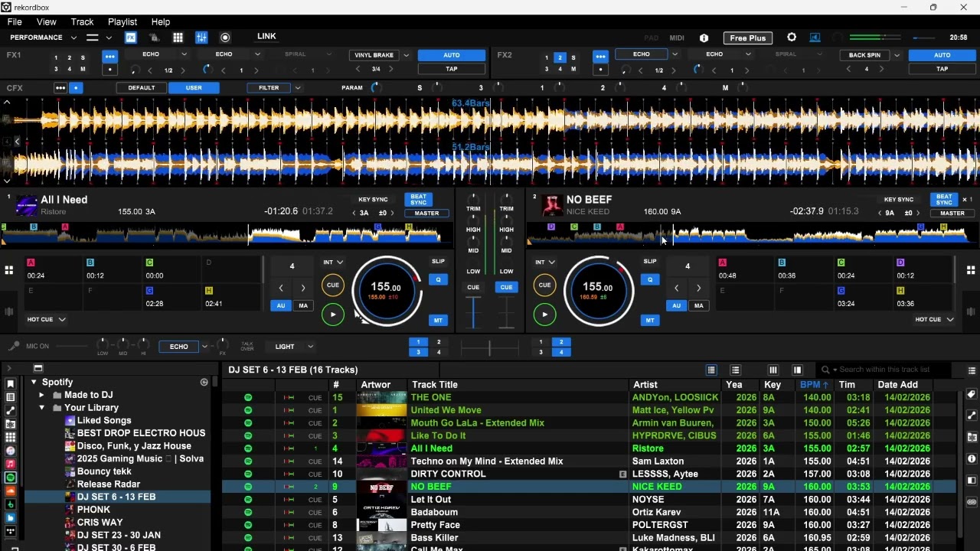
Task: Adjust the channel 1 volume fader
Action: click(x=473, y=312)
